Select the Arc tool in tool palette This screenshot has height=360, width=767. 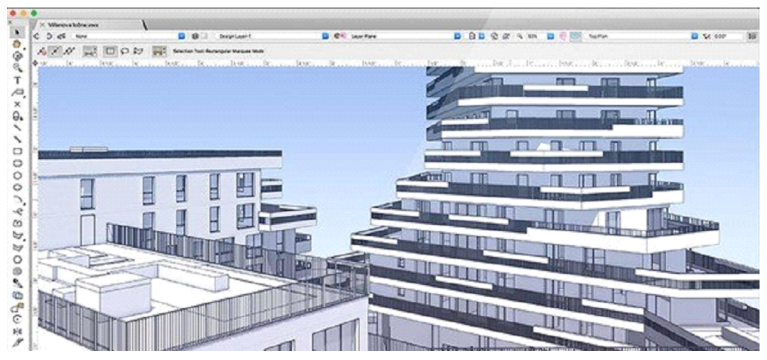(18, 200)
